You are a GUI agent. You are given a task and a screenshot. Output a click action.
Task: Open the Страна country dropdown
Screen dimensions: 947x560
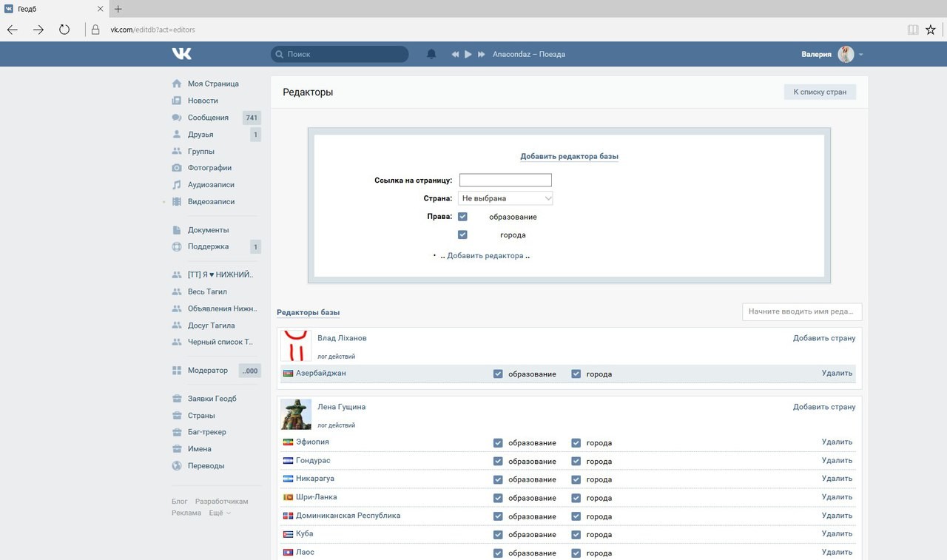(505, 198)
